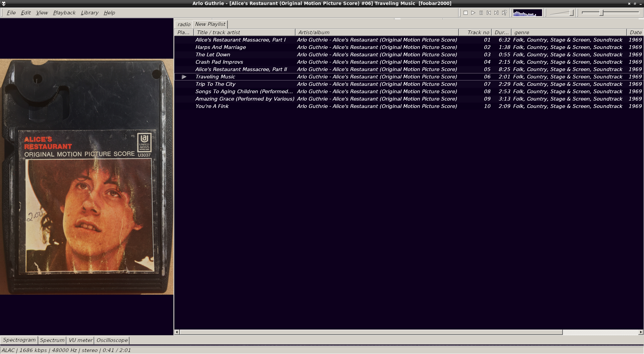
Task: Select the Traveling Music track title
Action: point(215,77)
